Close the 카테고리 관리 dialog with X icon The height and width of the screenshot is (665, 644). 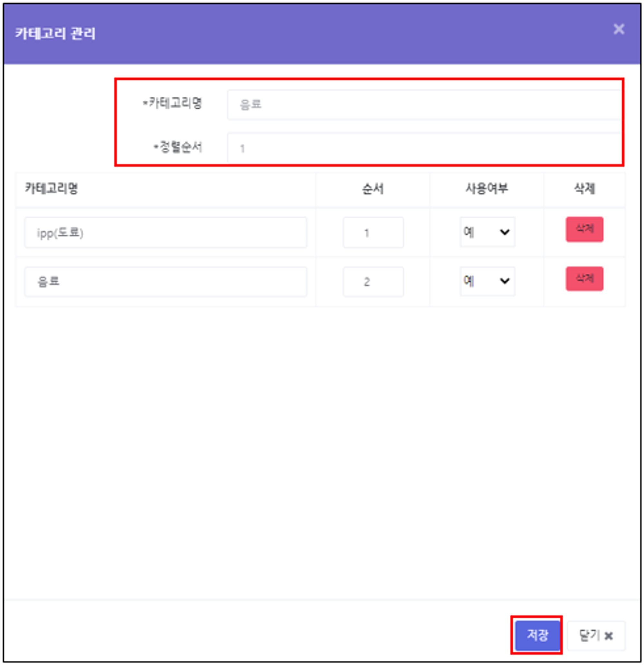[619, 29]
